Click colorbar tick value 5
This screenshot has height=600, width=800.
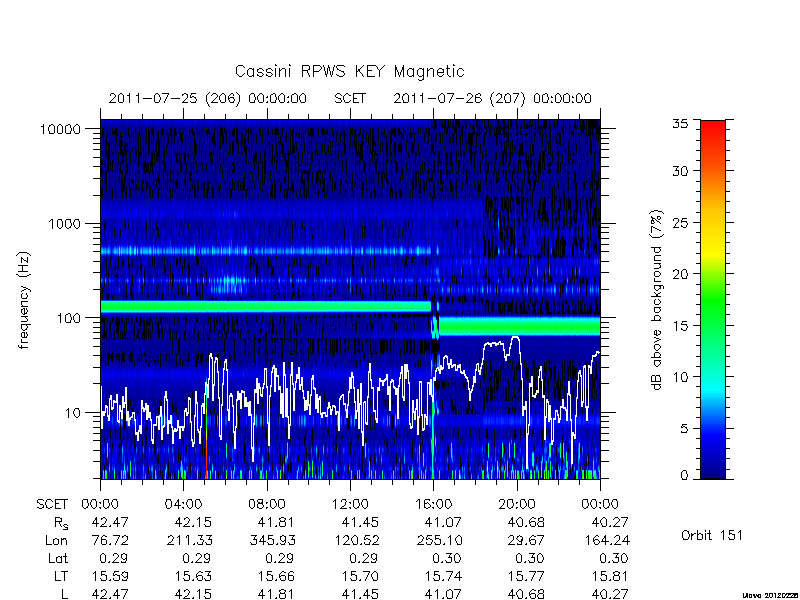(684, 429)
